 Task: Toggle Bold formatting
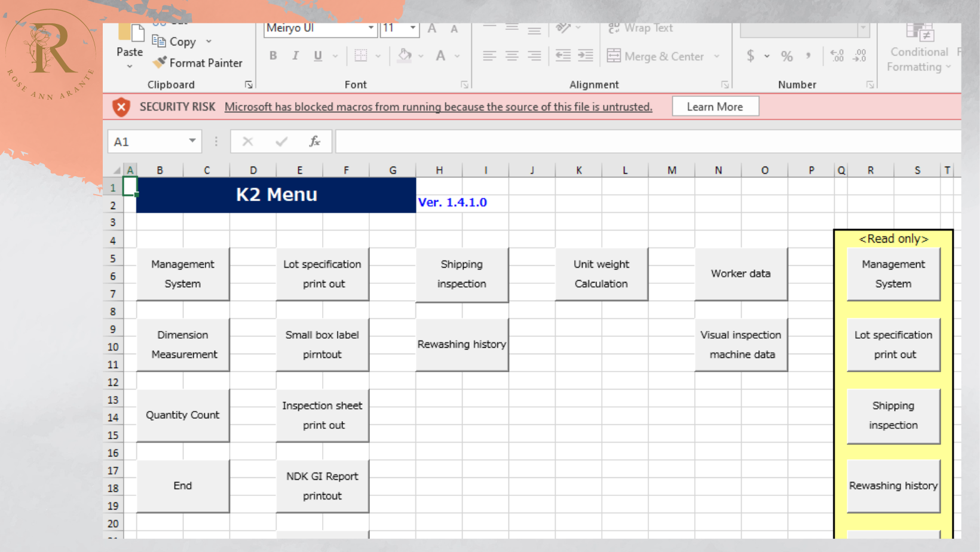pyautogui.click(x=273, y=56)
